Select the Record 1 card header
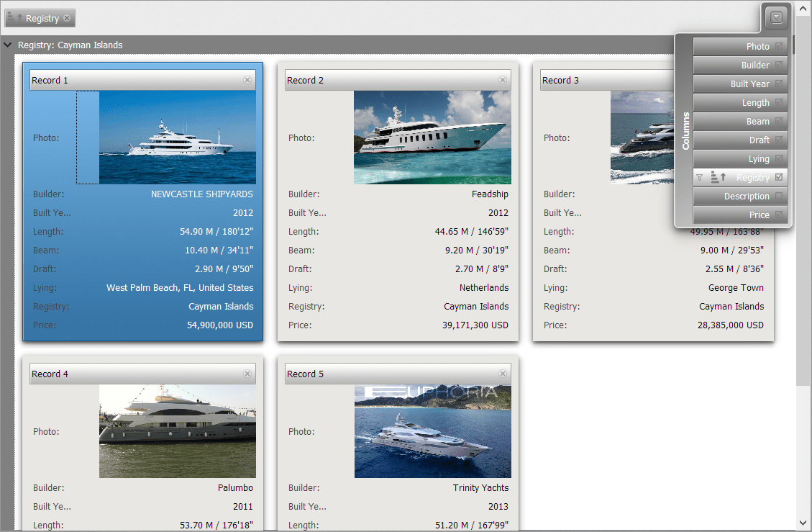Viewport: 812px width, 532px height. [x=142, y=80]
